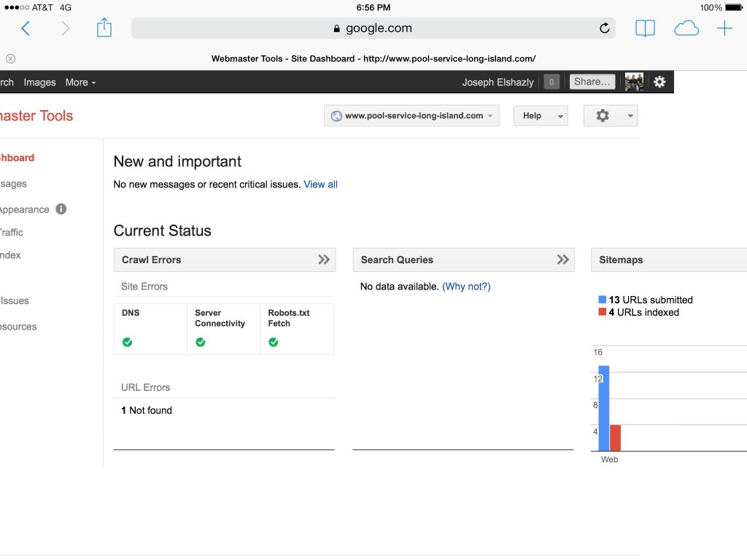Select Images in the top bar
Screen dimensions: 747x560
pyautogui.click(x=39, y=82)
